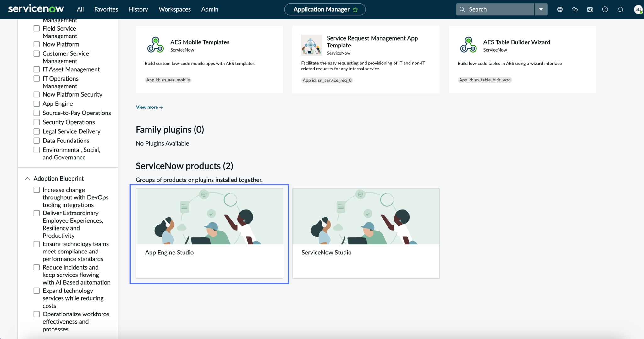
Task: Open the chat conversations icon
Action: click(575, 9)
